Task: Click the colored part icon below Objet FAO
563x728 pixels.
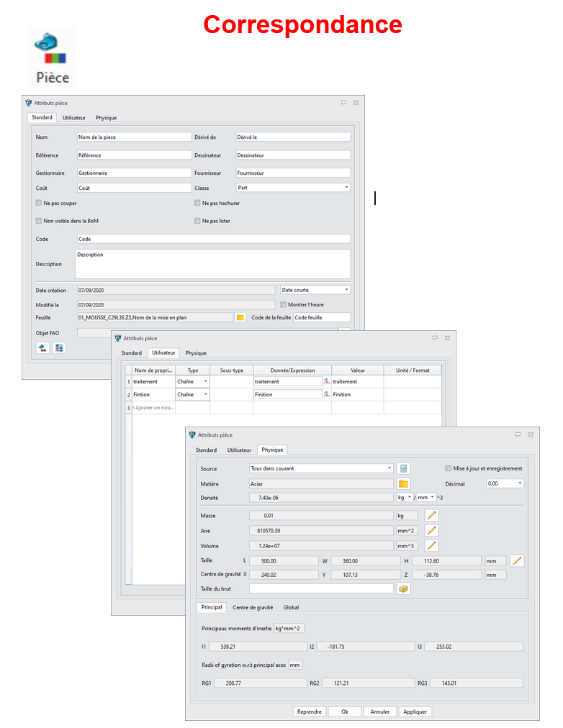Action: 42,347
